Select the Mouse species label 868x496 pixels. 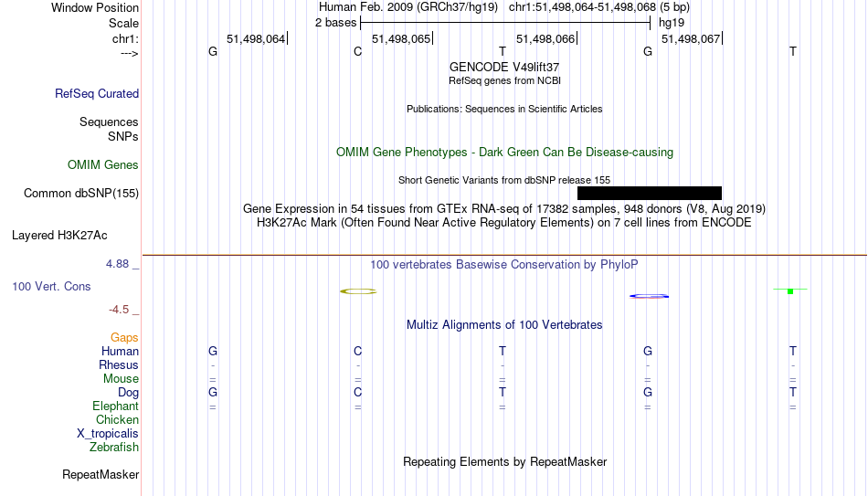tap(121, 379)
